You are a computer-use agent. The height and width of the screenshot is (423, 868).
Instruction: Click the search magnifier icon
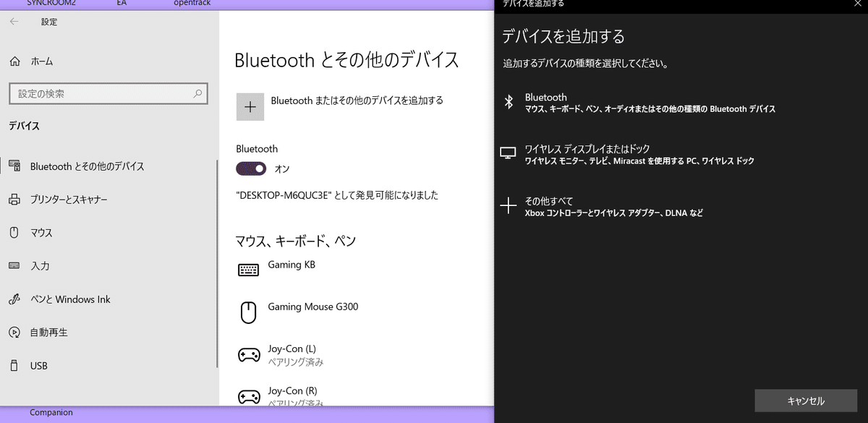pos(197,93)
